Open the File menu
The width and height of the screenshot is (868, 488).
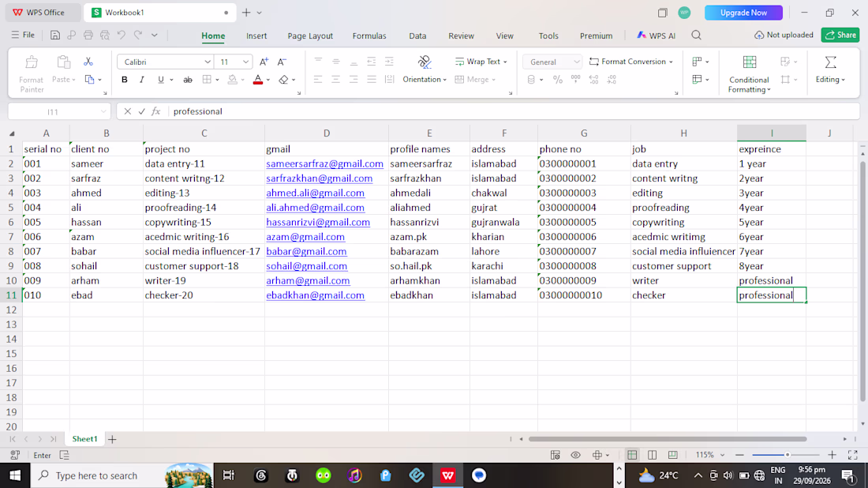pos(23,35)
